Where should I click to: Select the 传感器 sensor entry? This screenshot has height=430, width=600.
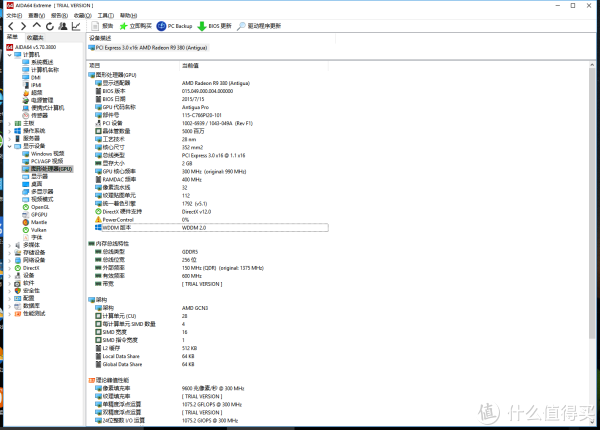tap(35, 116)
